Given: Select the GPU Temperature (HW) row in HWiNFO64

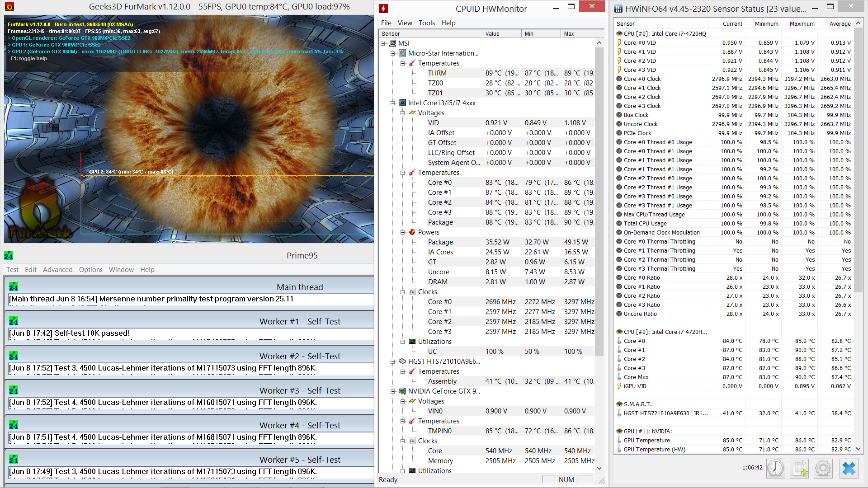Looking at the screenshot, I should 734,449.
